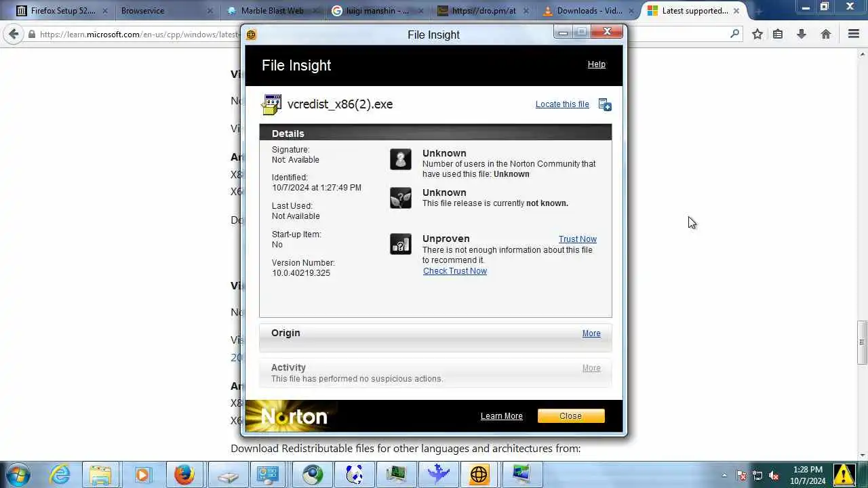Click the Check Trust Now link
This screenshot has height=488, width=868.
click(x=455, y=271)
